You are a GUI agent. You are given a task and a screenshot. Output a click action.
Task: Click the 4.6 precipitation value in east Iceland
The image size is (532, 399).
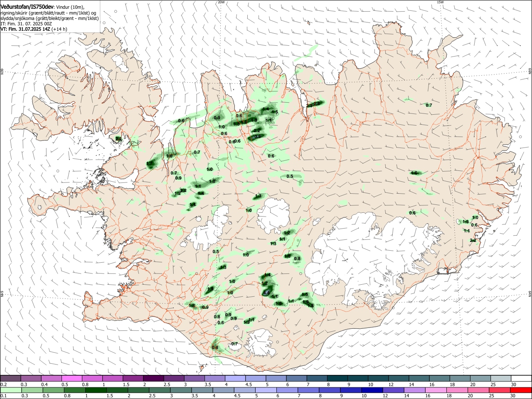click(414, 173)
